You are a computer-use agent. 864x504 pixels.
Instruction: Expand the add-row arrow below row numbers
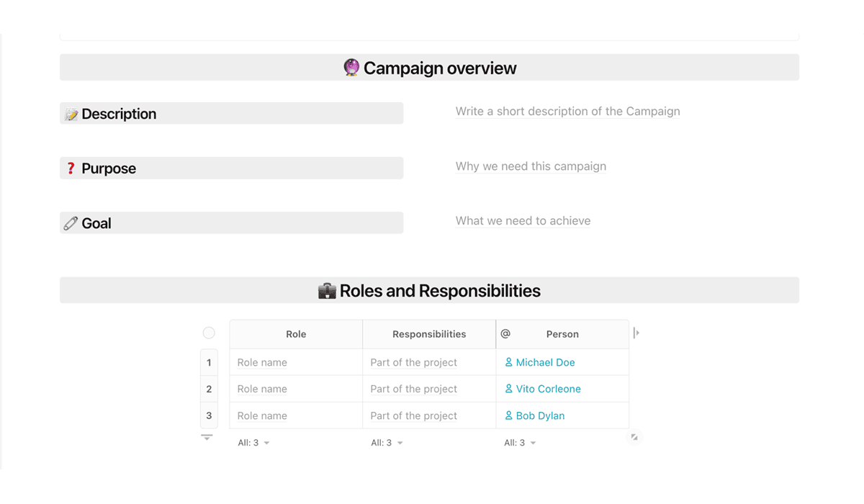pyautogui.click(x=207, y=437)
